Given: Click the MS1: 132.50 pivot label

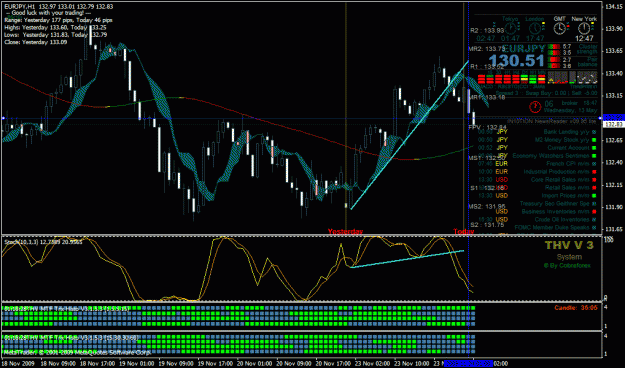Looking at the screenshot, I should pos(487,158).
